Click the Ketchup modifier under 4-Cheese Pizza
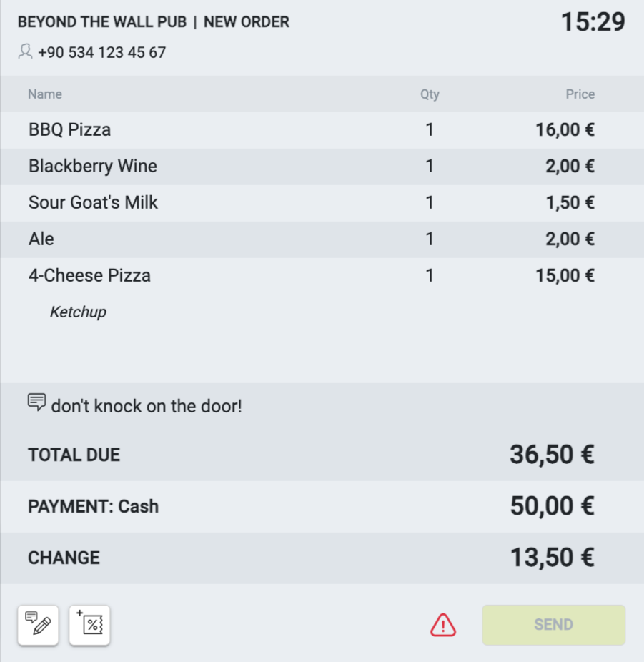This screenshot has height=662, width=644. 78,312
